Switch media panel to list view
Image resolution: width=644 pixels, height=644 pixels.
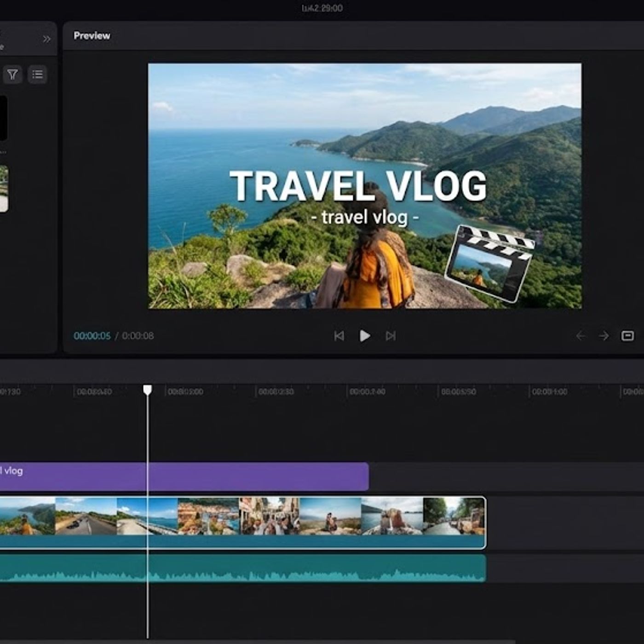(x=38, y=75)
